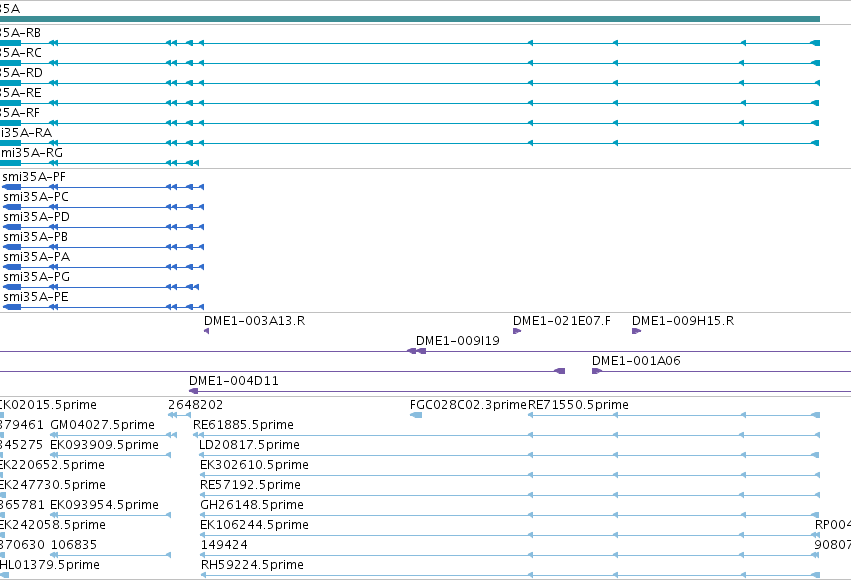Click the DME1-001A06 label

pos(636,361)
